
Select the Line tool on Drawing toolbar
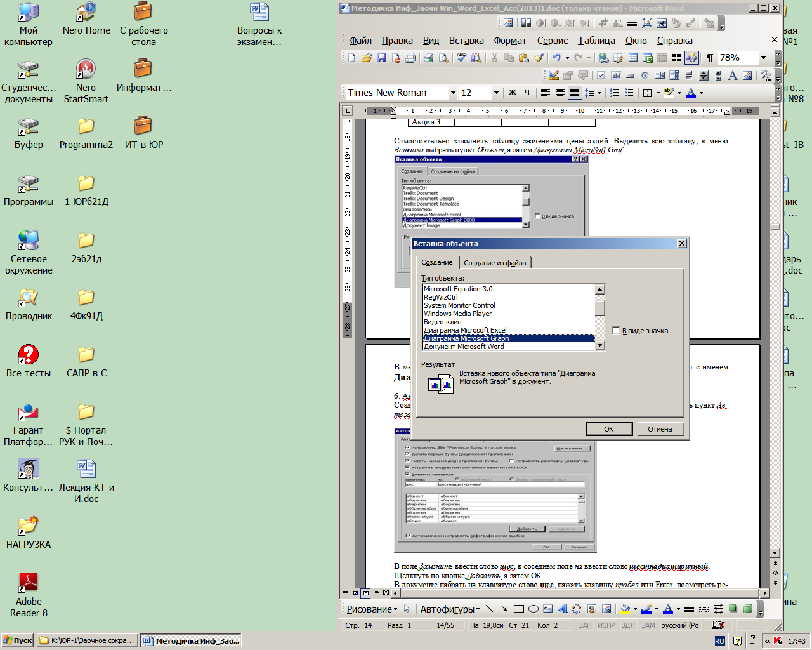[x=489, y=609]
